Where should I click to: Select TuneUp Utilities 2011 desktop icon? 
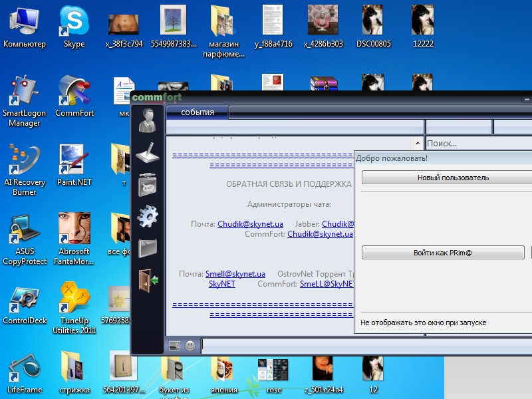[74, 308]
